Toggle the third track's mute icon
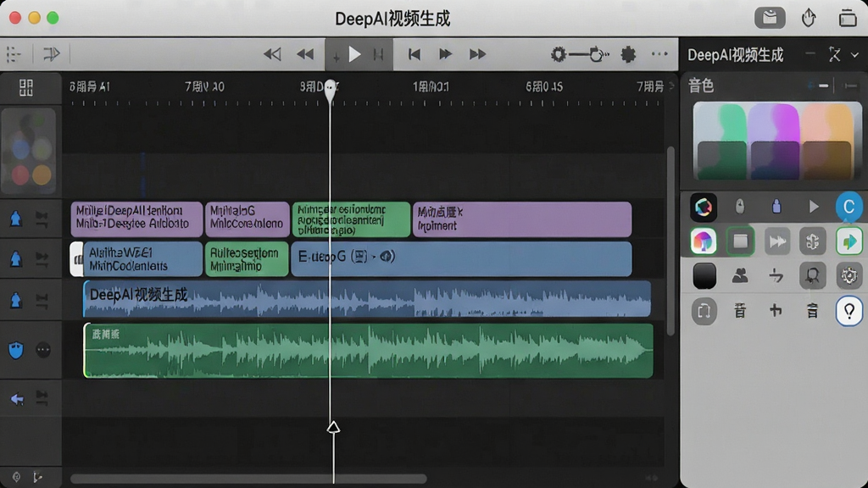This screenshot has width=868, height=488. (x=42, y=301)
